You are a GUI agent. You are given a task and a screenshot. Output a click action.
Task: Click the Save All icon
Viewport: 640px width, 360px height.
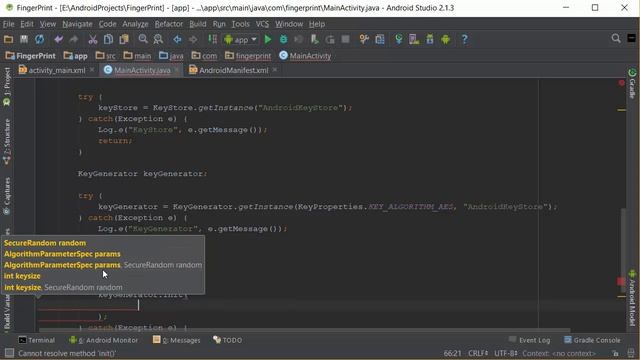point(24,39)
